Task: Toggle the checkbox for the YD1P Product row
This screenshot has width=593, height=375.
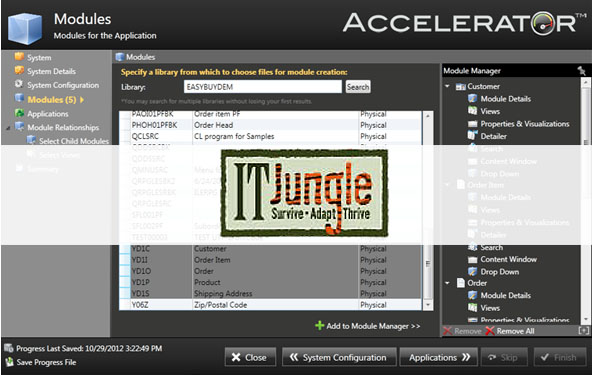Action: [125, 282]
